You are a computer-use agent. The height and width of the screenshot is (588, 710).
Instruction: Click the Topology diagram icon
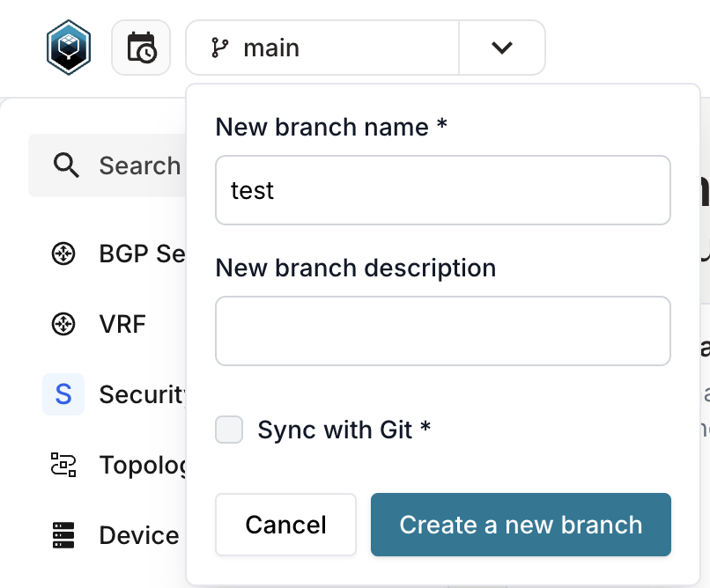(x=63, y=465)
